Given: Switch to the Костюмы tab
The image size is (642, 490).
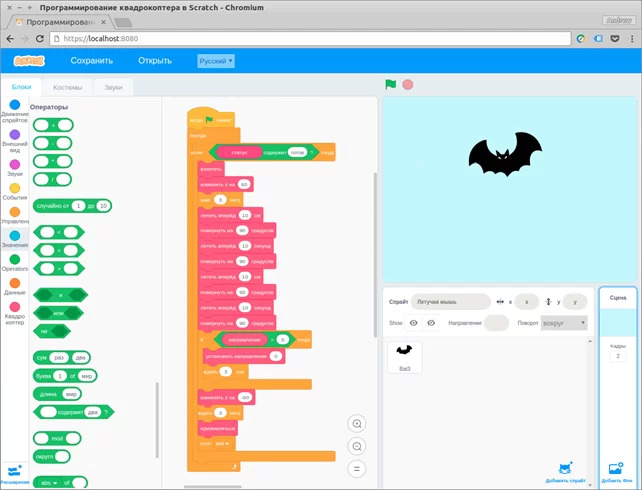Looking at the screenshot, I should pos(68,88).
